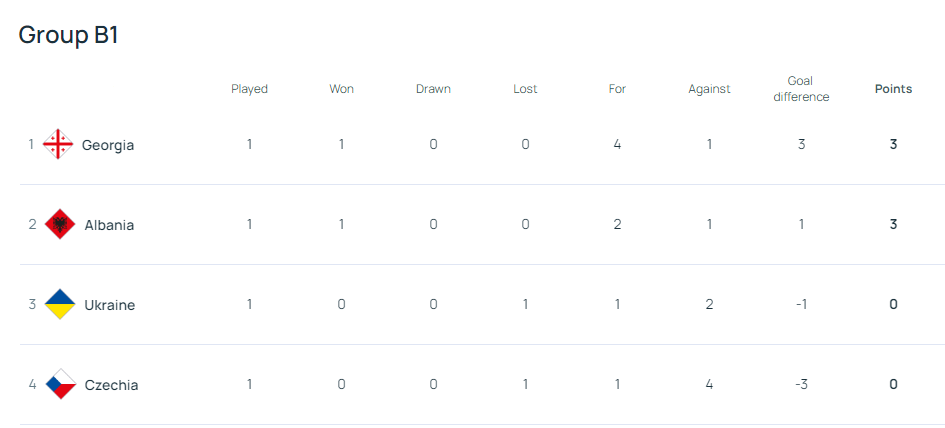Open the Albania team link
Image resolution: width=945 pixels, height=428 pixels.
(109, 225)
